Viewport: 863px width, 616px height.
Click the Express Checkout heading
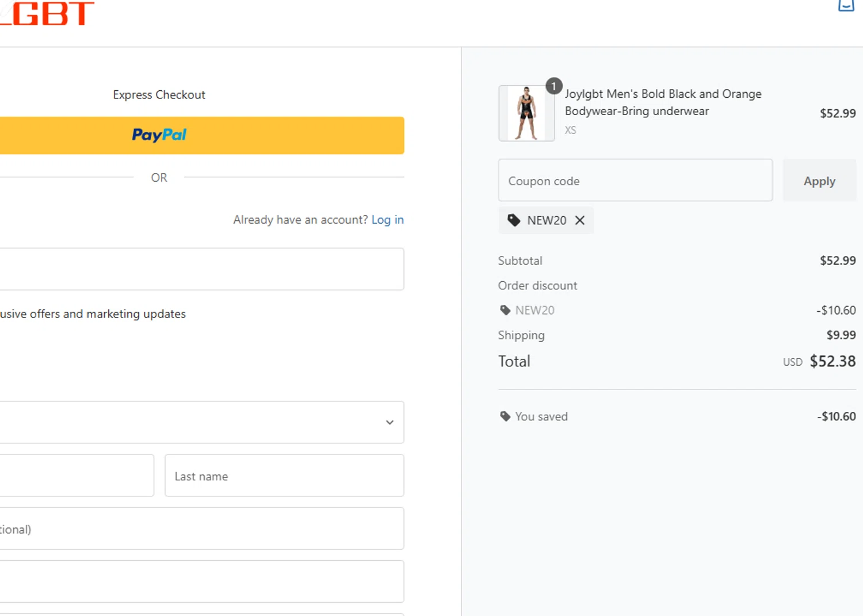point(159,95)
